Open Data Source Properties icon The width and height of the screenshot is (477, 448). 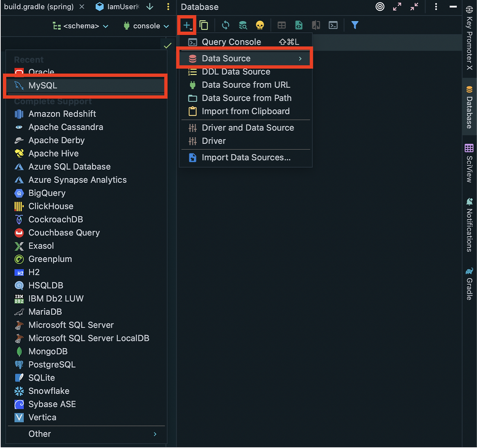tap(243, 25)
